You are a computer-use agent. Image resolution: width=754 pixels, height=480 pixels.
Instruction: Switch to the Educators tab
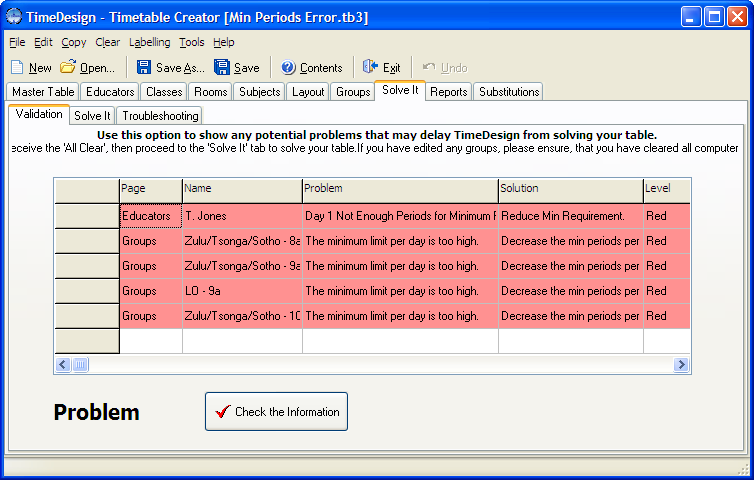coord(110,91)
